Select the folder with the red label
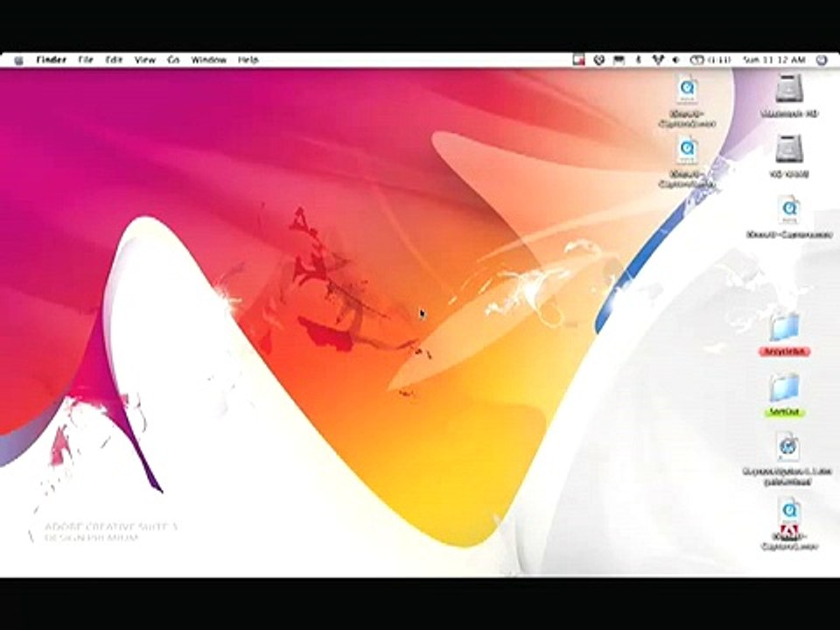 [x=785, y=326]
